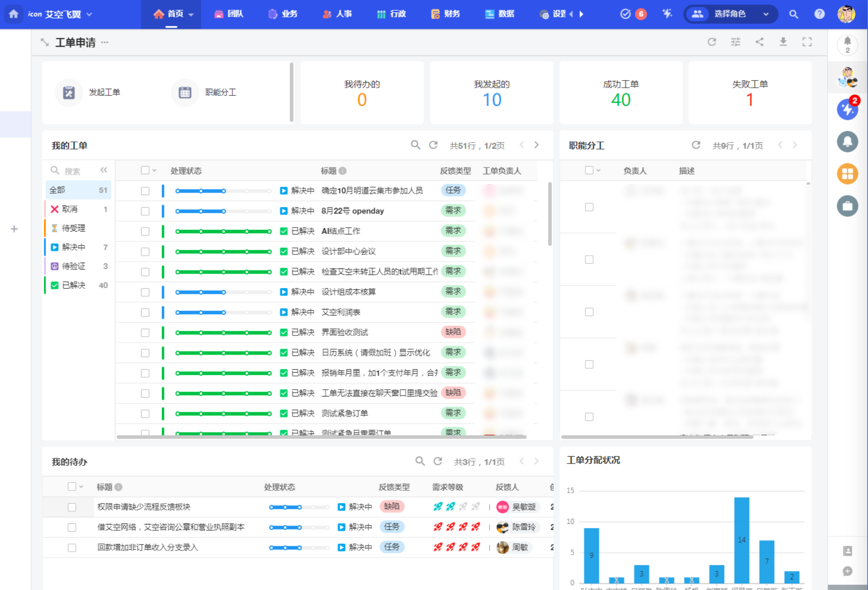
Task: Open the 我发起的 count card
Action: tap(491, 93)
